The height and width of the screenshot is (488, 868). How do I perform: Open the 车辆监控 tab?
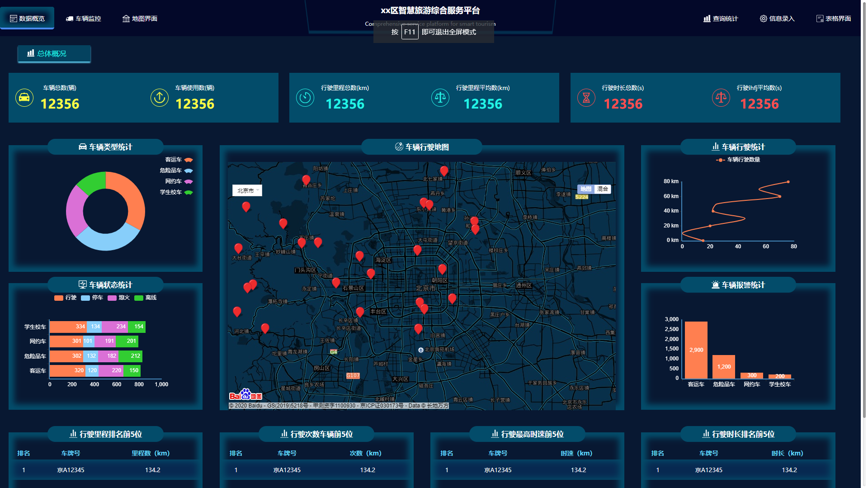click(x=84, y=19)
